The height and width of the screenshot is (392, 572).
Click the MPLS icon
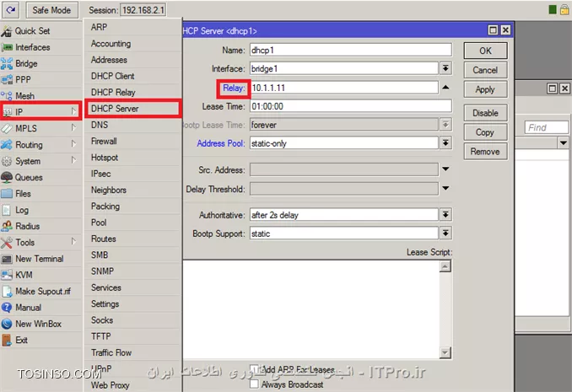[x=7, y=128]
